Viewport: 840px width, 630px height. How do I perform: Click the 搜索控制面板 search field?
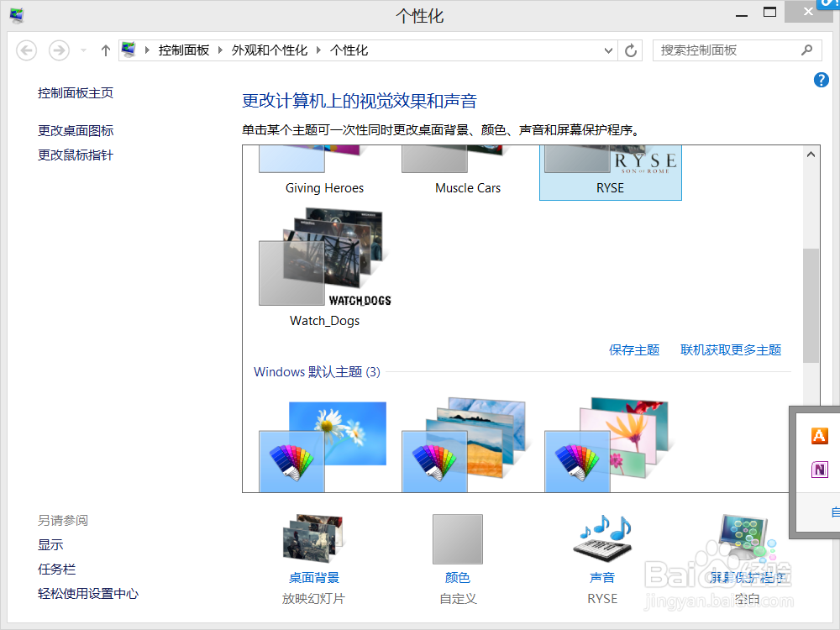click(x=738, y=50)
